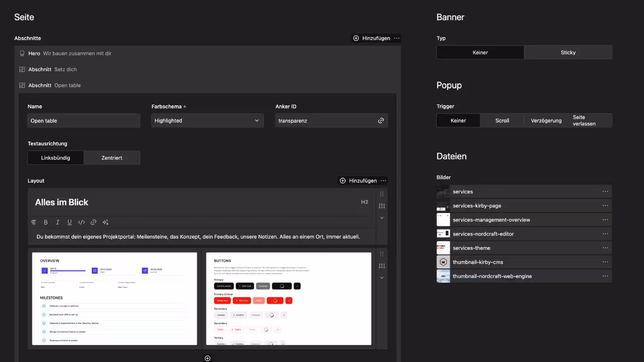644x362 pixels.
Task: Click the link icon in Anker ID field
Action: 381,121
